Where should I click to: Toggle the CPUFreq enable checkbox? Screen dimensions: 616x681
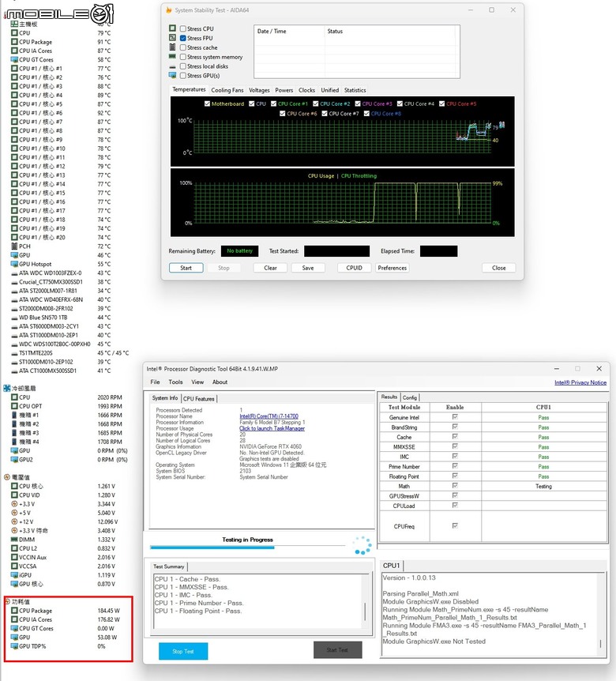(455, 526)
